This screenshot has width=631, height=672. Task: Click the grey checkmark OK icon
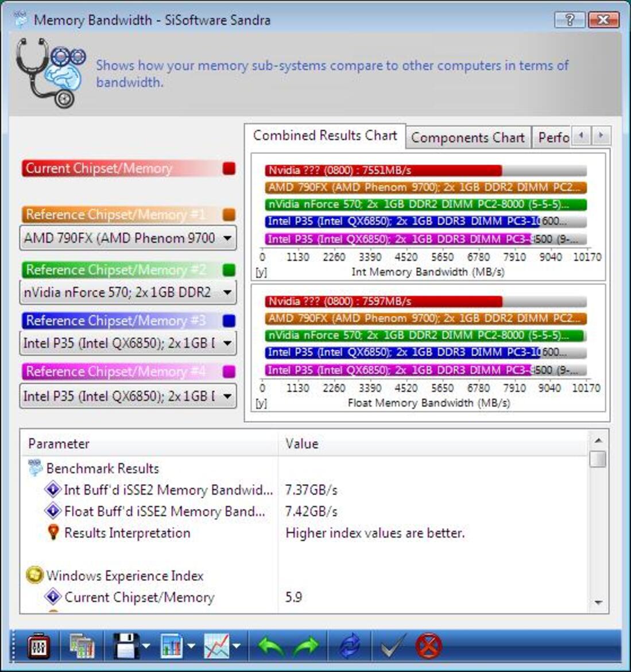[x=393, y=646]
